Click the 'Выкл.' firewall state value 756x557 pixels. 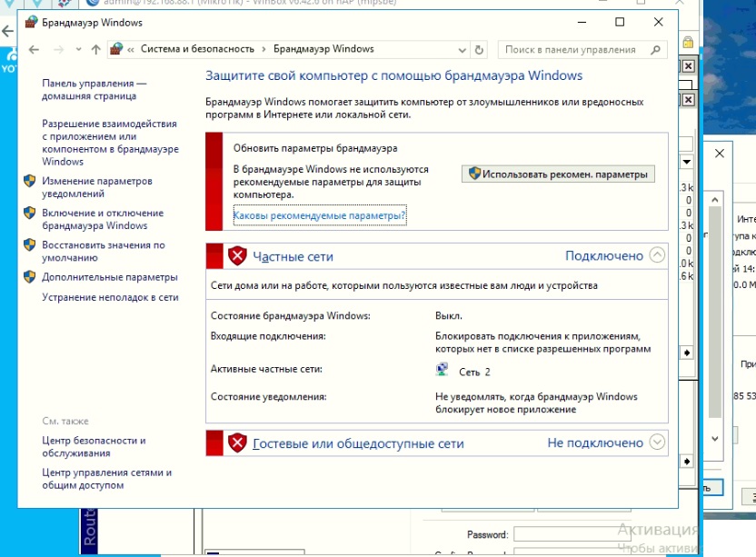(x=449, y=316)
